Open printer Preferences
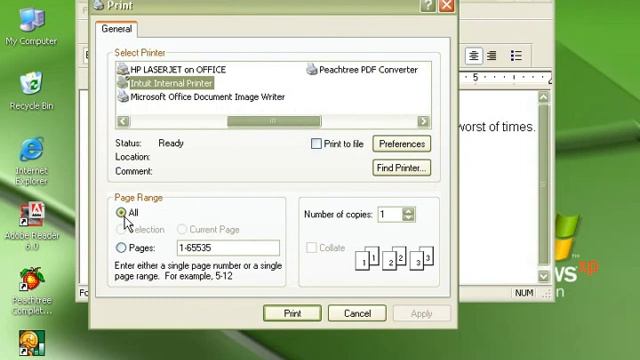This screenshot has height=360, width=640. tap(402, 144)
